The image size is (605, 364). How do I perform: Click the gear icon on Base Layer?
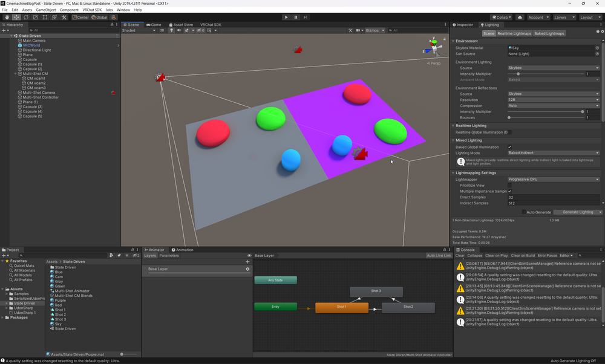click(x=247, y=269)
